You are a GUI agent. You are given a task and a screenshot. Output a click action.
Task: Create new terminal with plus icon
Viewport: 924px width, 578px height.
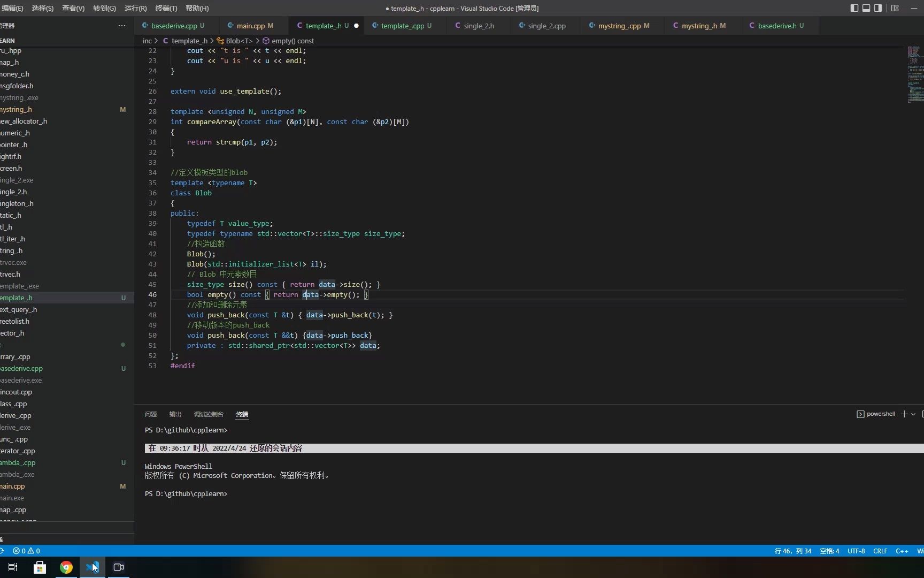pyautogui.click(x=904, y=414)
